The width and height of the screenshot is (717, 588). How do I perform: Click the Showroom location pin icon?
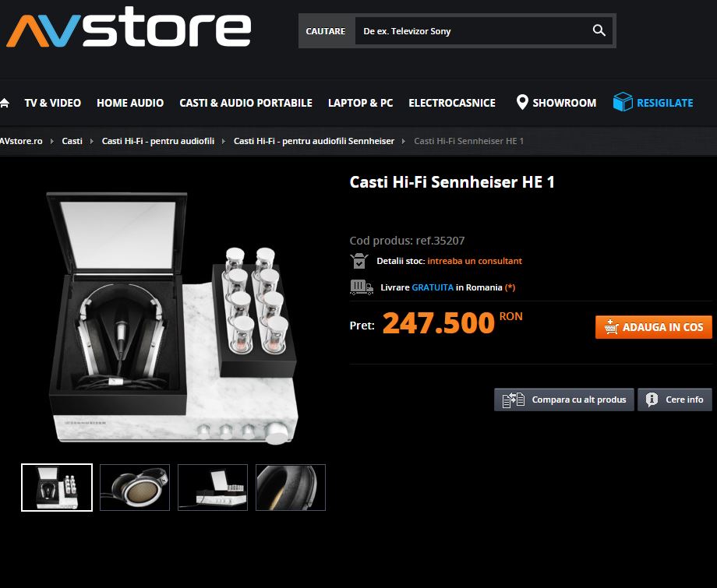pos(521,102)
